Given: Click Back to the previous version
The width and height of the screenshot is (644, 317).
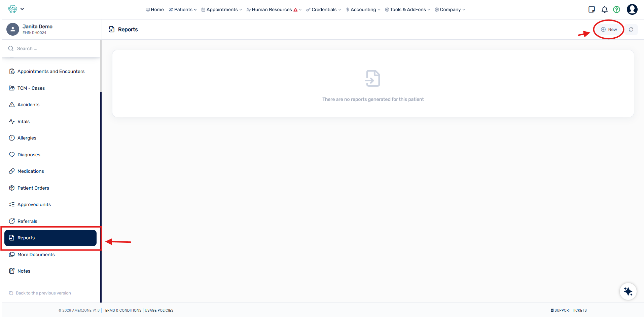Looking at the screenshot, I should click(40, 293).
